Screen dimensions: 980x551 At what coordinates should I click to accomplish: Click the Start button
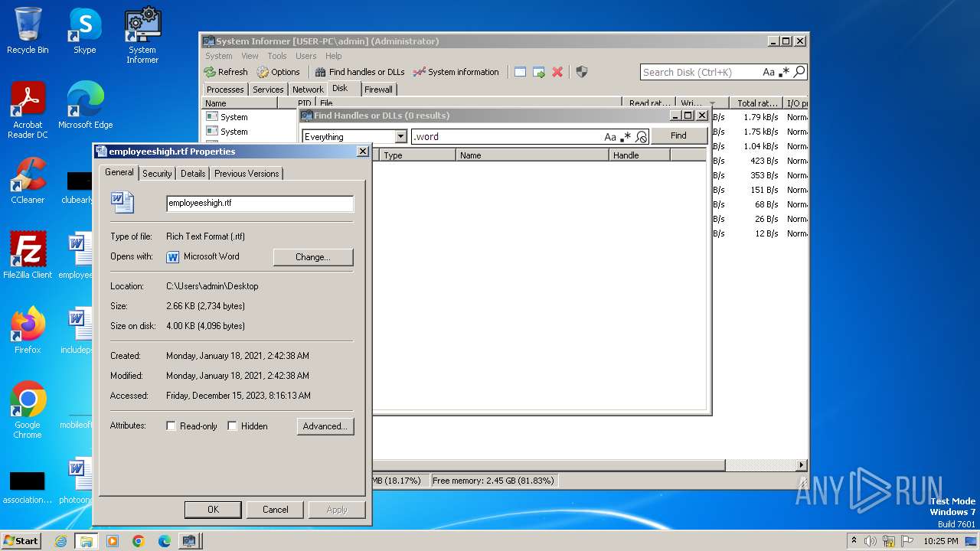point(21,540)
